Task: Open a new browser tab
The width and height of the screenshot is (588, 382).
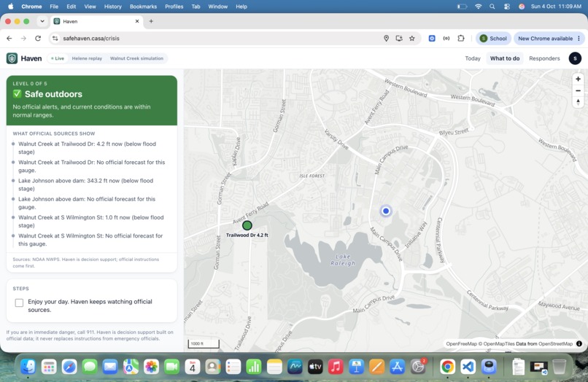Action: [151, 21]
